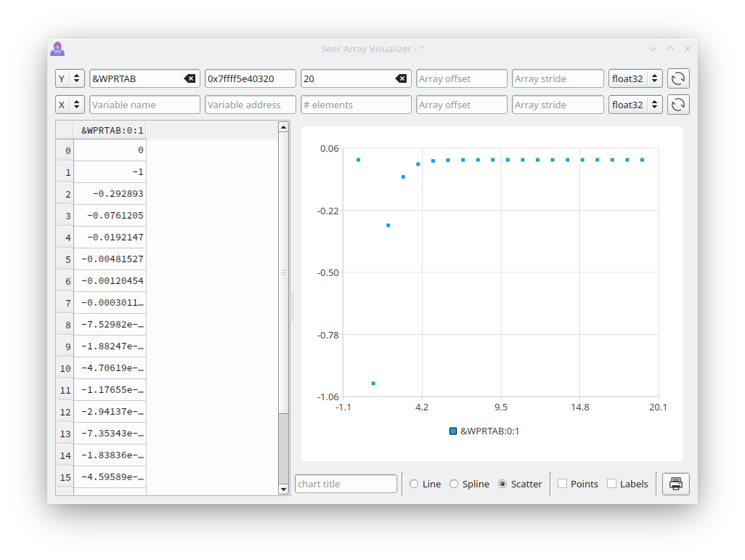The image size is (745, 560).
Task: Open the X axis selector dropdown
Action: click(x=70, y=105)
